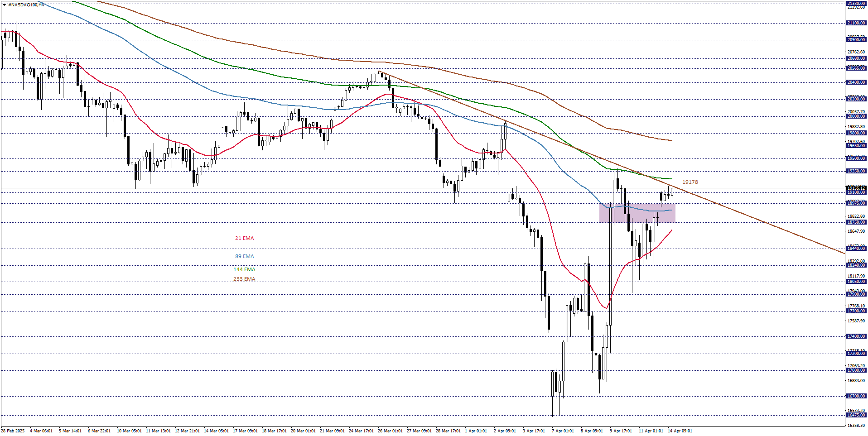Click the 20400.00 price level tag
This screenshot has width=868, height=436.
click(856, 82)
